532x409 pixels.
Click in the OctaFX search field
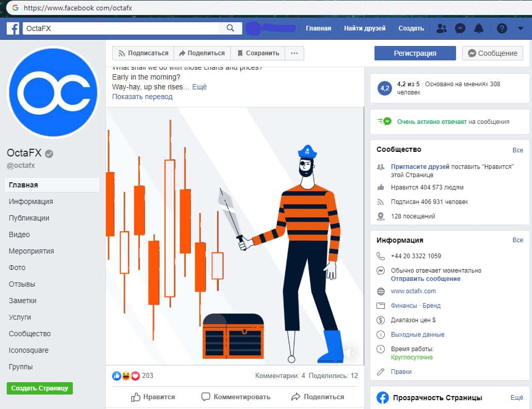pyautogui.click(x=122, y=28)
